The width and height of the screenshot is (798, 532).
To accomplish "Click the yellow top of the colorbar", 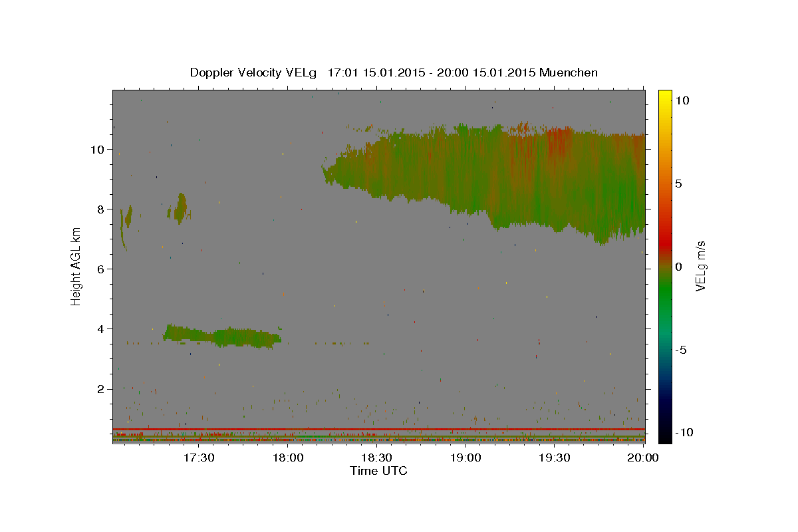I will click(x=665, y=94).
